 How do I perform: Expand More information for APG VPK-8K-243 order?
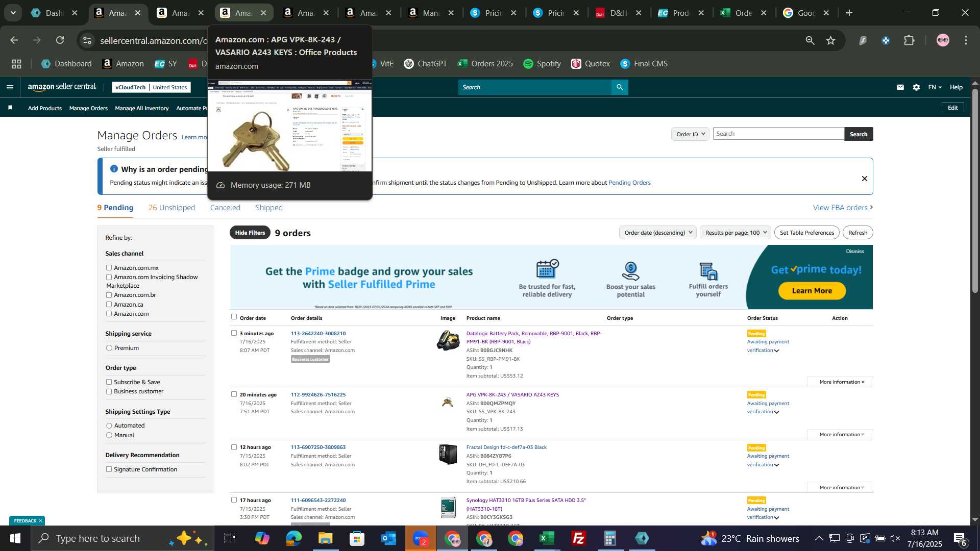(840, 435)
